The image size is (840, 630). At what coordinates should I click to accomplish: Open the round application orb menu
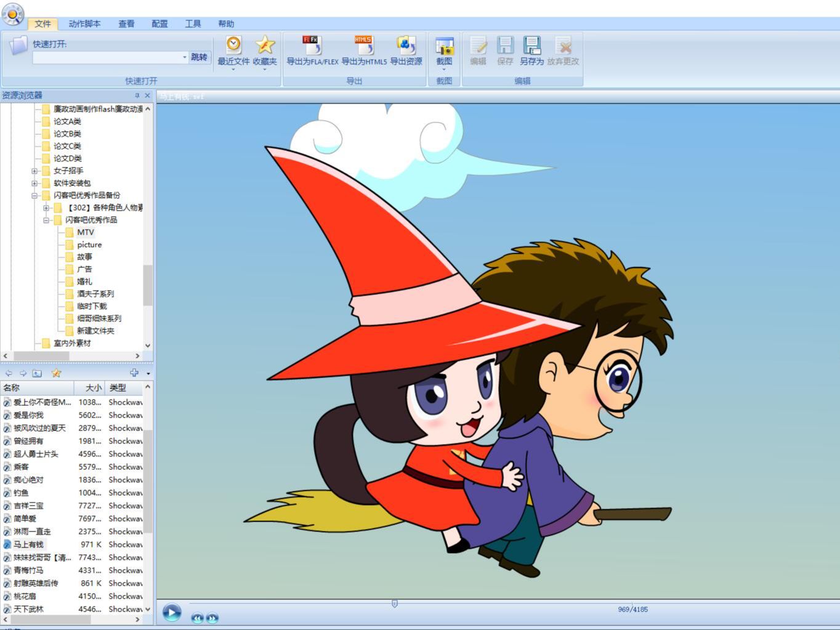[12, 14]
